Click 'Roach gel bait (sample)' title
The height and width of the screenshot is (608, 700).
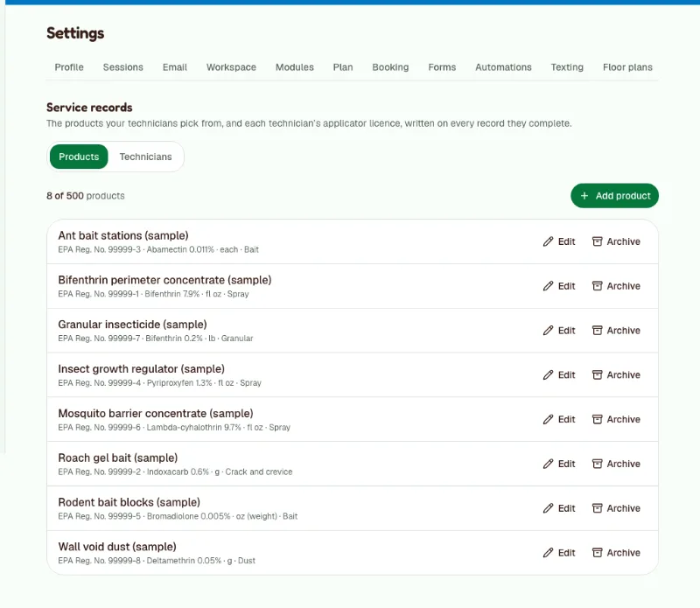pyautogui.click(x=118, y=458)
